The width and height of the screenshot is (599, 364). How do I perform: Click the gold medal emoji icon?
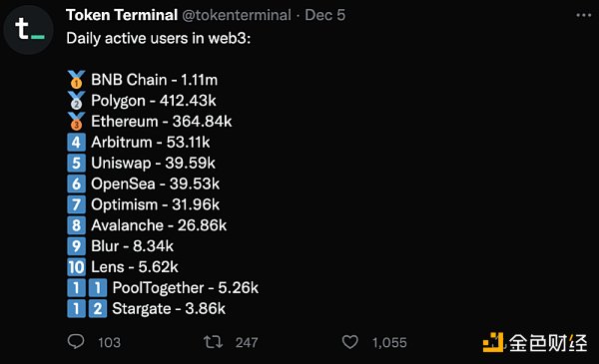(76, 80)
